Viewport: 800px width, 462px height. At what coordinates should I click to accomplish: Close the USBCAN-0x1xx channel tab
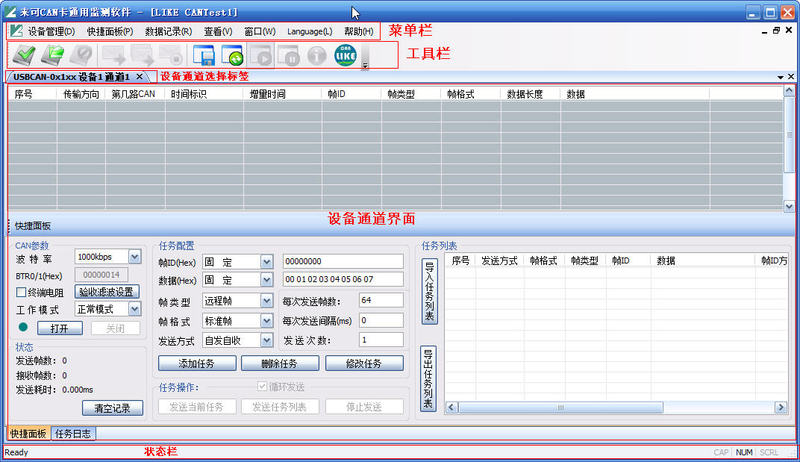tap(140, 77)
